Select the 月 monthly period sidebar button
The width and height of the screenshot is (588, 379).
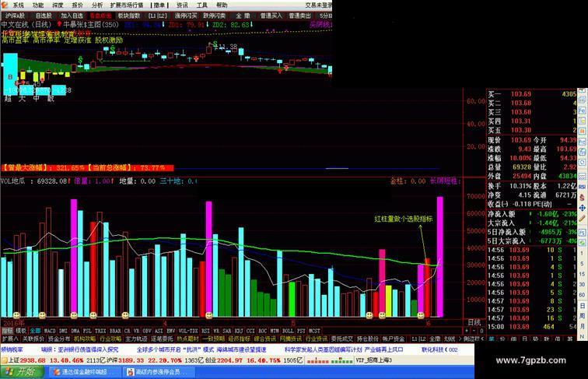coord(582,325)
